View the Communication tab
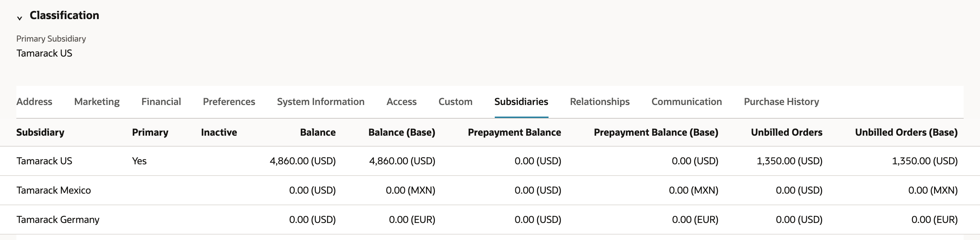The width and height of the screenshot is (980, 240). (687, 102)
